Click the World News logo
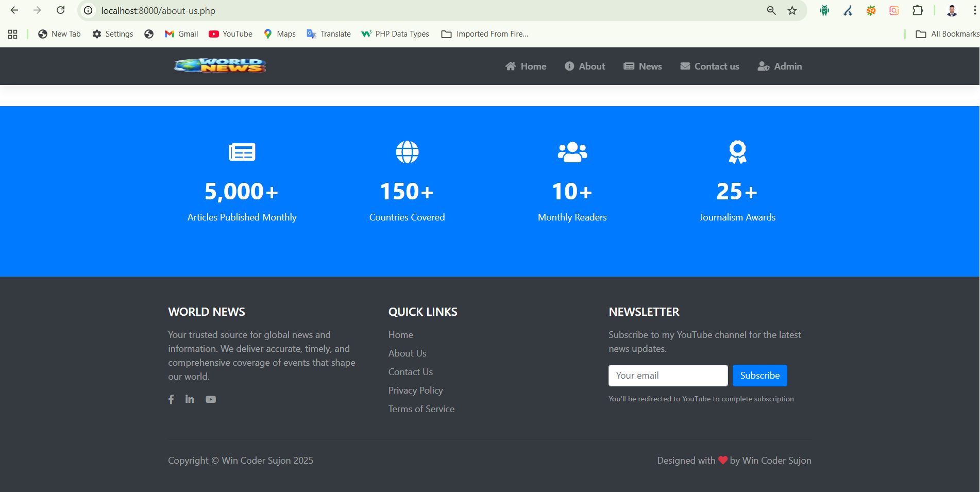Screen dimensions: 980x492 220,66
